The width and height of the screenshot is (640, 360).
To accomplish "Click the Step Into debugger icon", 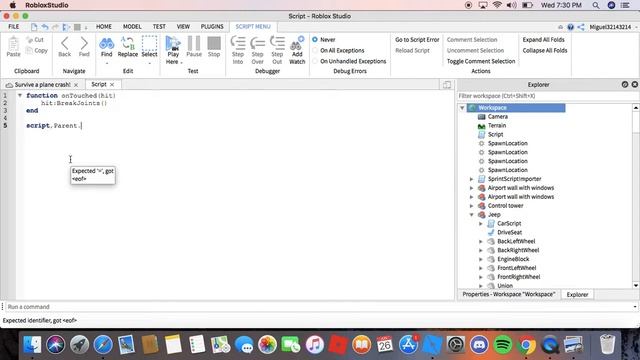I will [x=238, y=43].
